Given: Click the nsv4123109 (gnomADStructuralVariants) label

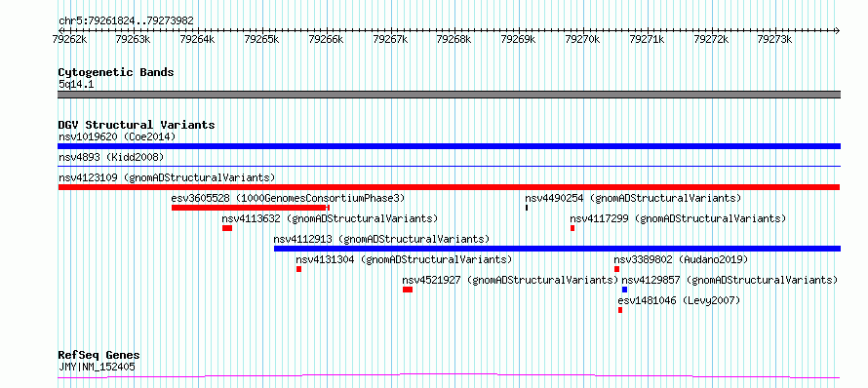Looking at the screenshot, I should [x=167, y=177].
